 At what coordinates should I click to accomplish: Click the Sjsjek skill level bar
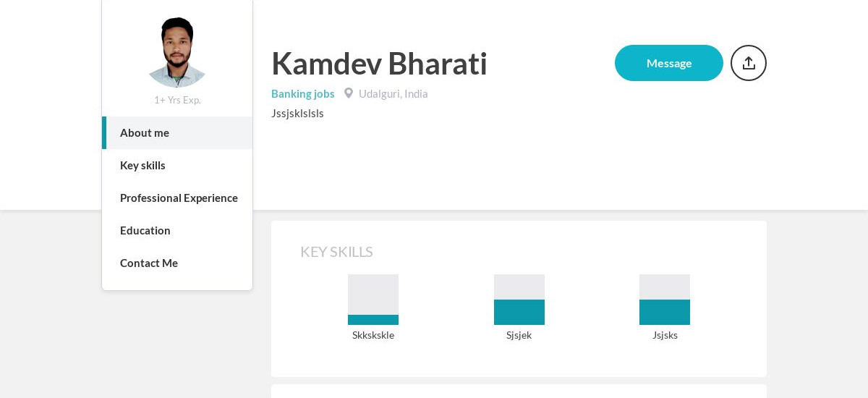click(x=519, y=300)
